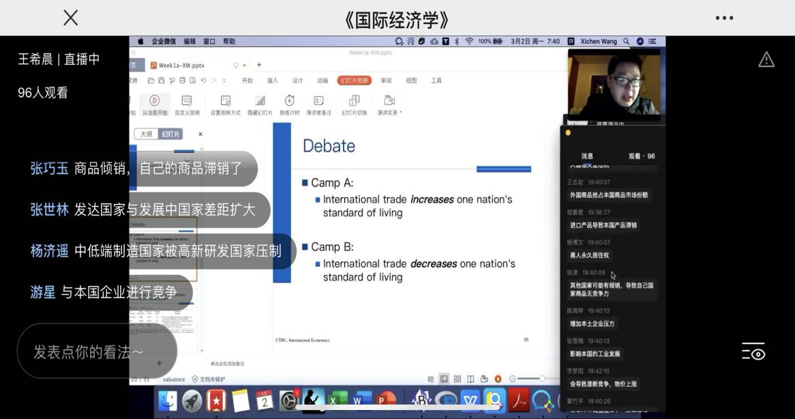Close the live stream with the X button

pos(70,18)
